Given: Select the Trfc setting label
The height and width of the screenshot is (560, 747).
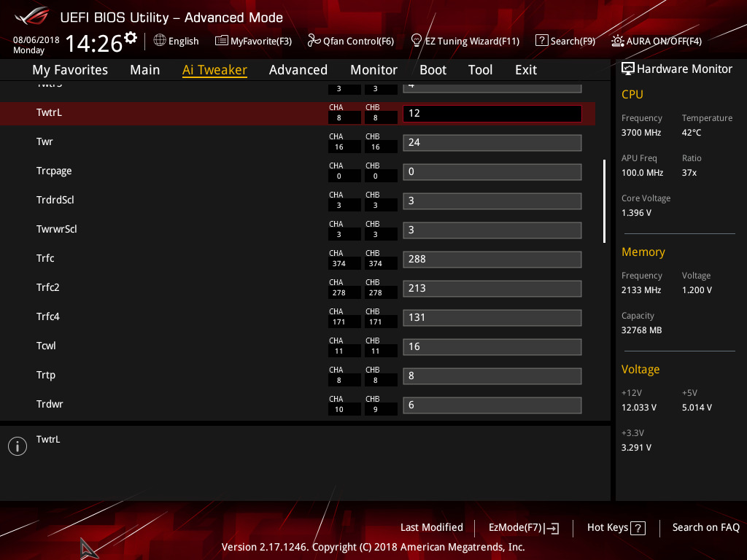Looking at the screenshot, I should click(45, 258).
